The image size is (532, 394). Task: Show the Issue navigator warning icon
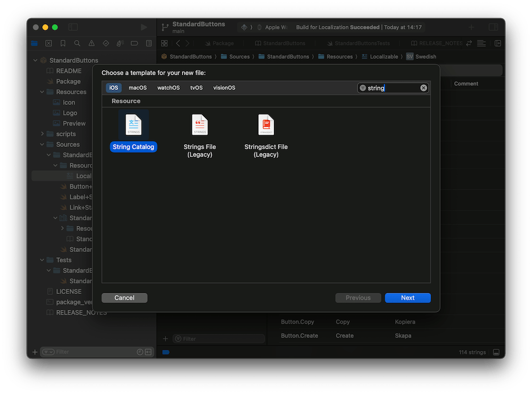[92, 43]
